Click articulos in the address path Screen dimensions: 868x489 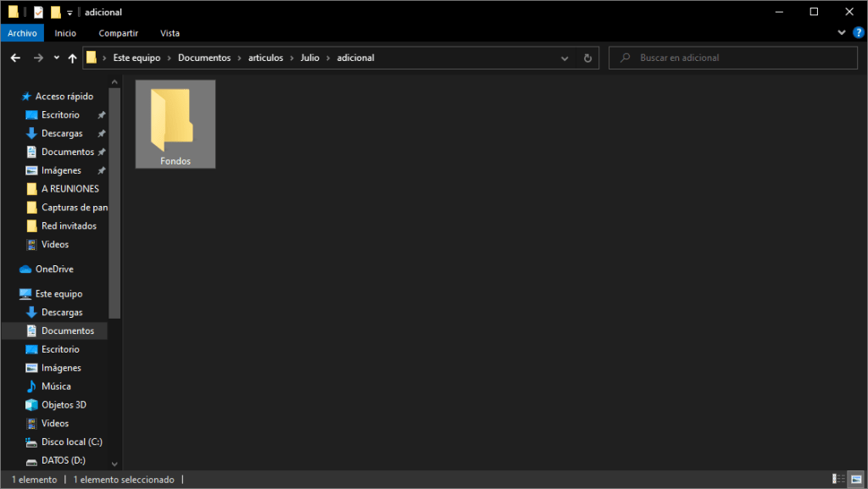[x=265, y=58]
